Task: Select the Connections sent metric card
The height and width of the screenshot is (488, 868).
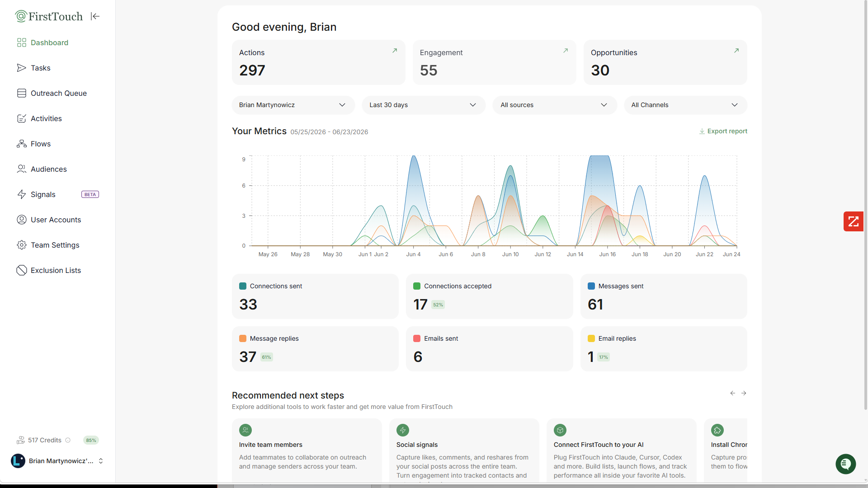Action: (315, 296)
